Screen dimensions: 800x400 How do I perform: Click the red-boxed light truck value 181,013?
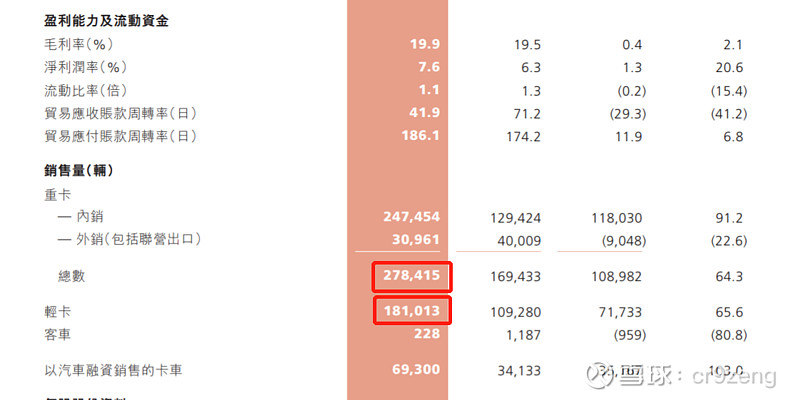point(412,311)
